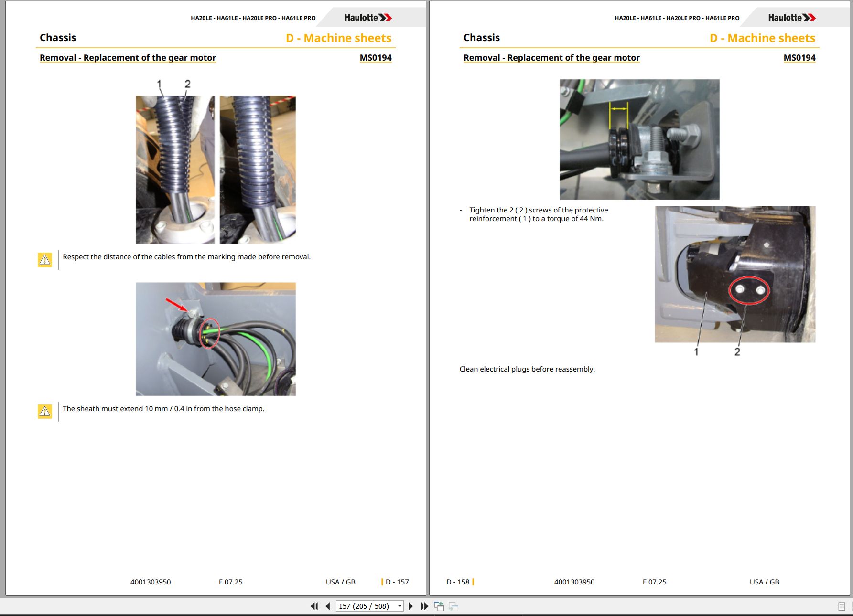Click the 'Respect the distance of the cables' note
853x616 pixels.
[x=186, y=257]
